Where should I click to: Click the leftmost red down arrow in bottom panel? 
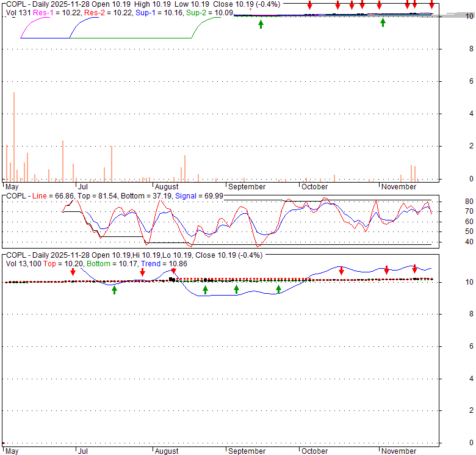click(72, 272)
